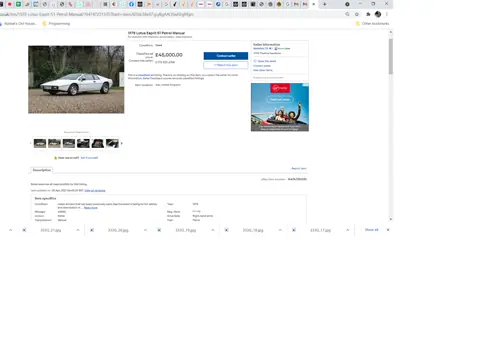Screen dimensions: 480x360
Task: Click the Virgin advertisement banner
Action: coord(280,107)
